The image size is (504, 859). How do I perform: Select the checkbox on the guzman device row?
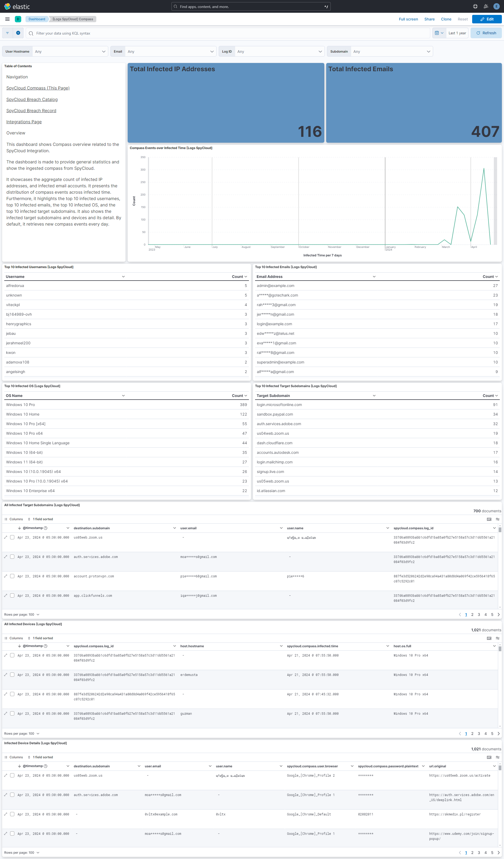click(12, 713)
